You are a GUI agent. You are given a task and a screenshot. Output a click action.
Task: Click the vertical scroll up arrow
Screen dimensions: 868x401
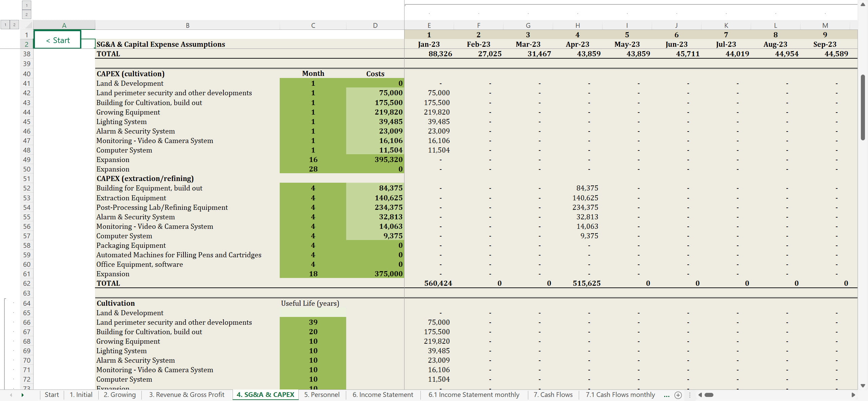[x=863, y=4]
